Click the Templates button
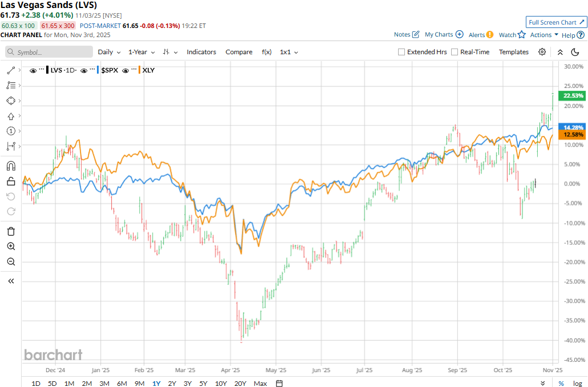588x387 pixels. coord(514,52)
